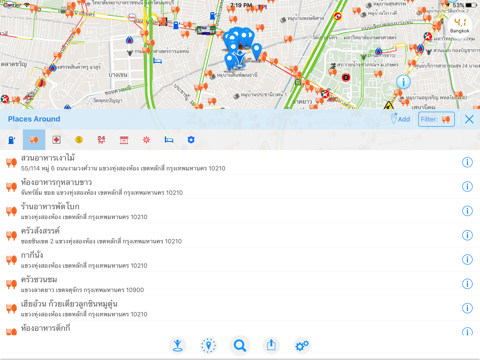Select the ร้านอาหารพัดโบก list row
Viewport: 480px width, 360px height.
(240, 211)
